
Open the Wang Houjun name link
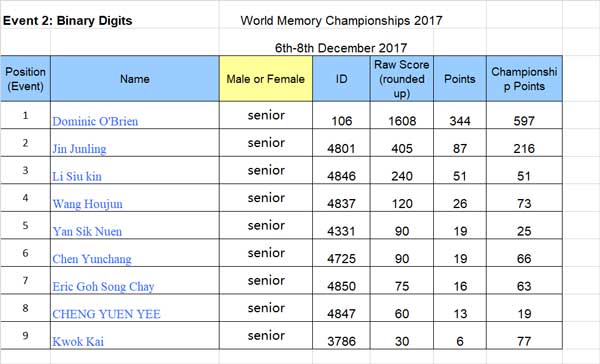[87, 204]
